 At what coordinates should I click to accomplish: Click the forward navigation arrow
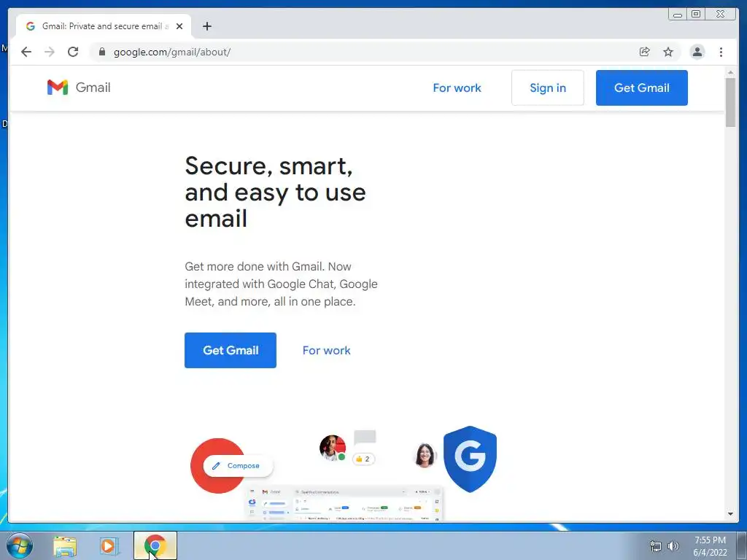[50, 52]
